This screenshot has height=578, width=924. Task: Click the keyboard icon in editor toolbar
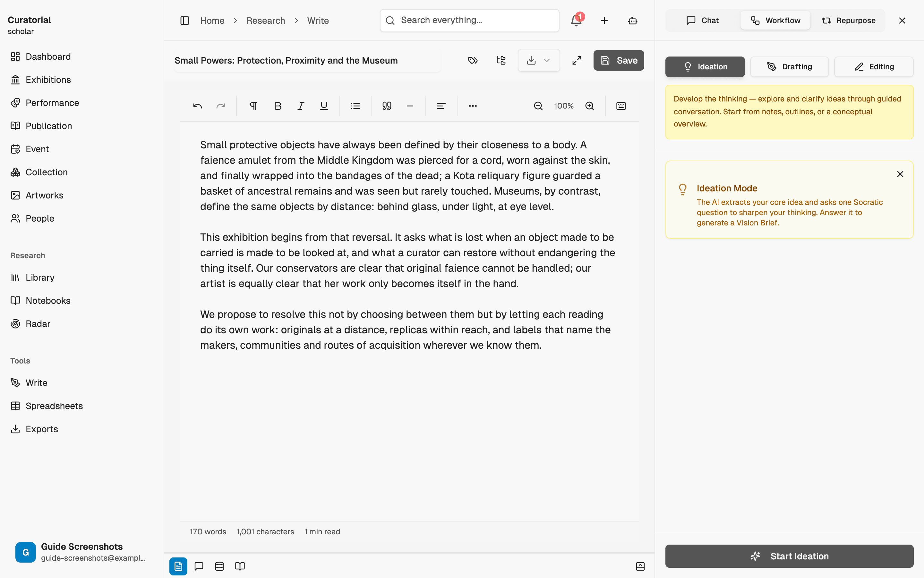(x=621, y=106)
